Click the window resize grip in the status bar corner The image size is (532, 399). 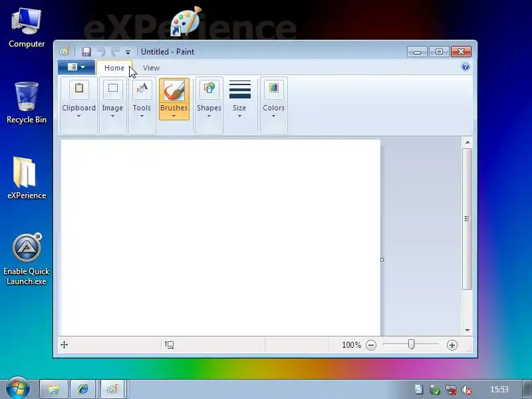tap(470, 350)
